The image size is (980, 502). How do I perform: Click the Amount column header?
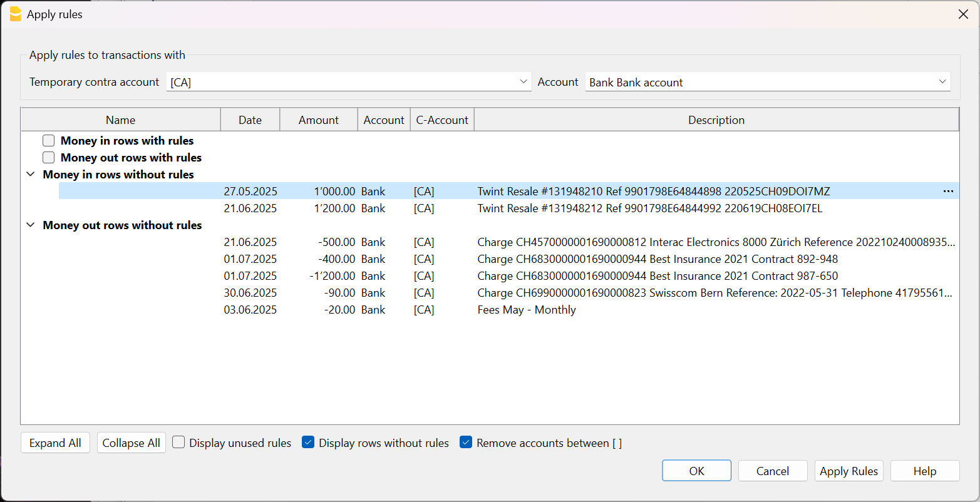[x=318, y=120]
